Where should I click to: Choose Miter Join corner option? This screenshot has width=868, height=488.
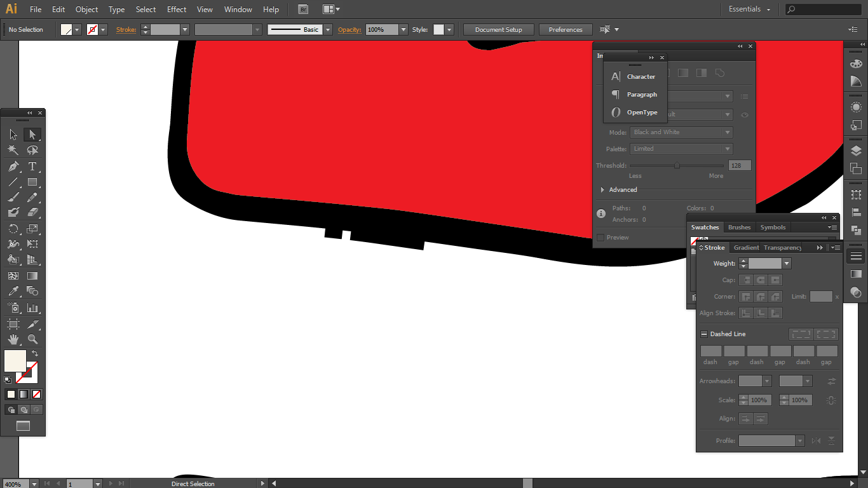(746, 297)
